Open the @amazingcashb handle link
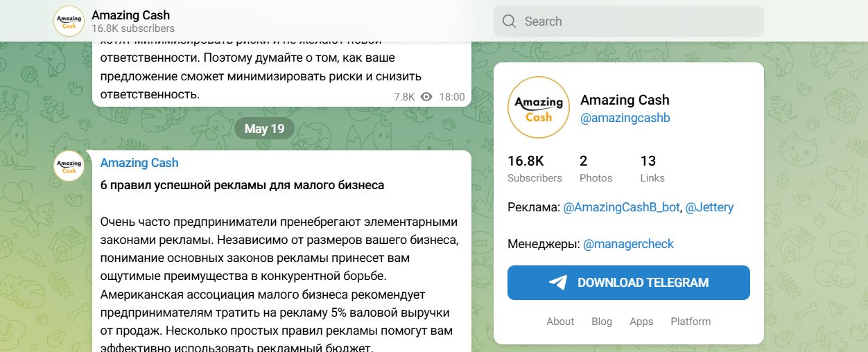This screenshot has width=868, height=352. [x=625, y=118]
